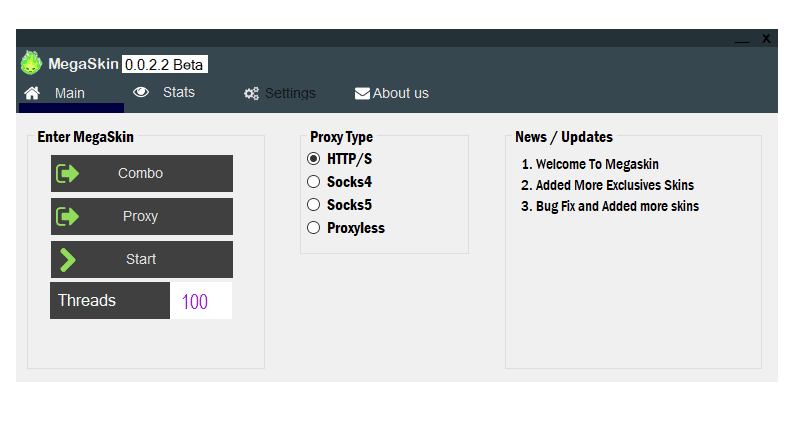Click the eye icon beside Stats
The width and height of the screenshot is (792, 446).
tap(141, 92)
